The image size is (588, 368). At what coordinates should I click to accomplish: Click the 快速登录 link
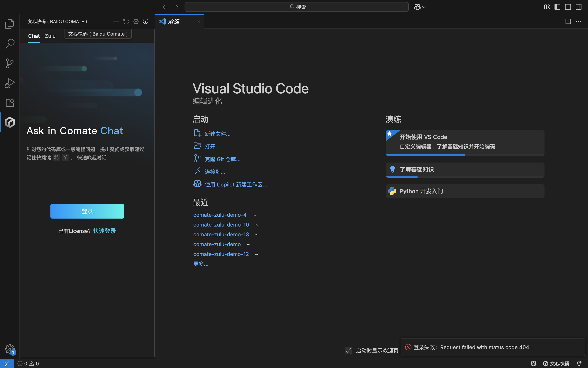pyautogui.click(x=105, y=231)
